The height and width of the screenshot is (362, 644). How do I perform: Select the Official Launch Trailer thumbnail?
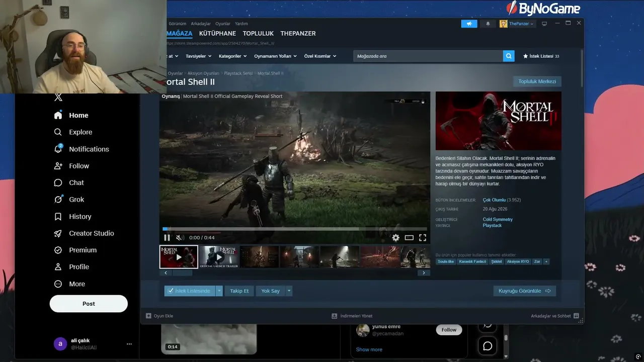point(219,256)
